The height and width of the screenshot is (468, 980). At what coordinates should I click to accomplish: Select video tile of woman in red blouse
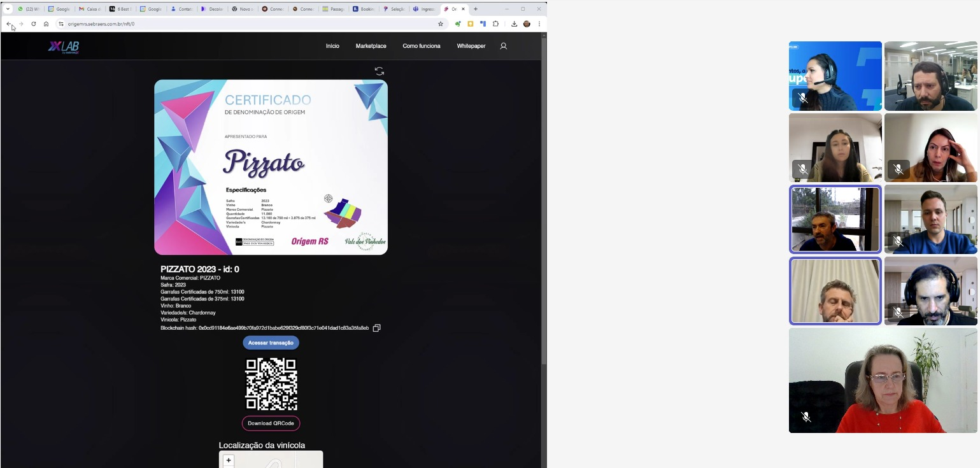[x=883, y=381]
